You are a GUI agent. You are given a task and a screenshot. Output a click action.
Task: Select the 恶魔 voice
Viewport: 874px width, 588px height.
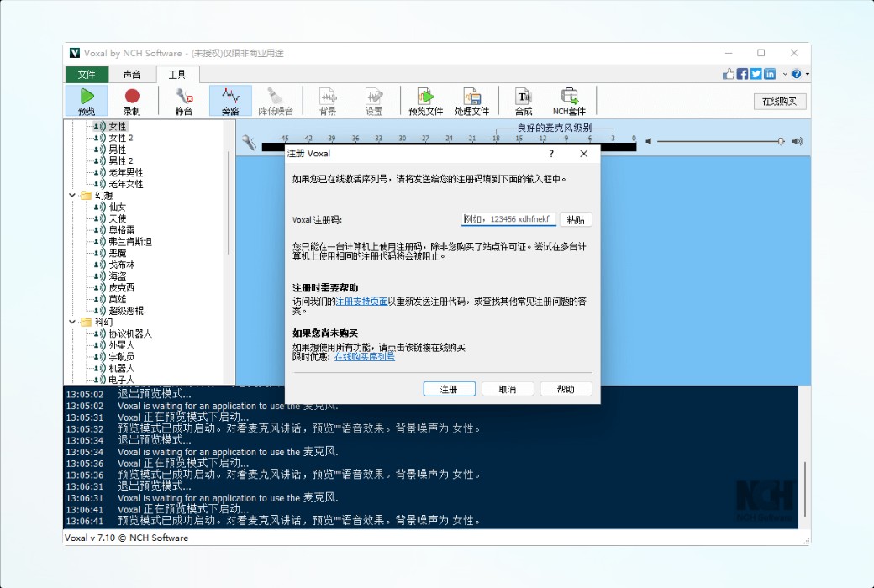pos(118,253)
